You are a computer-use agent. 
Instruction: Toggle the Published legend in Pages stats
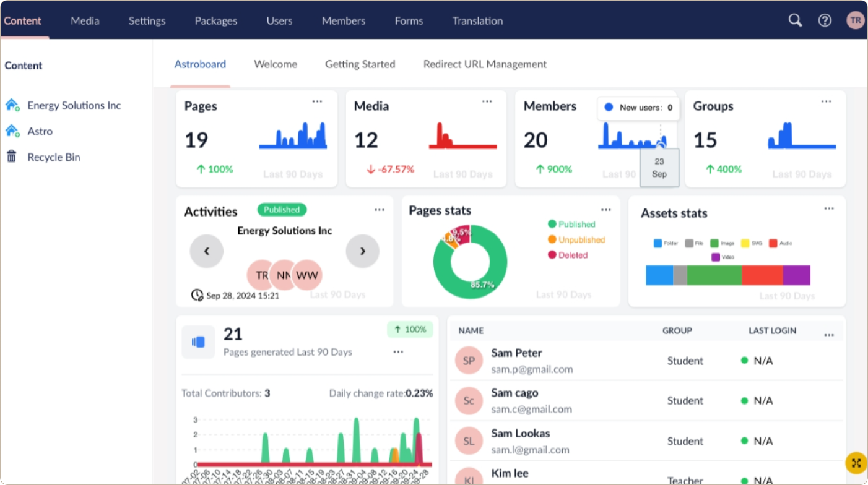click(571, 225)
